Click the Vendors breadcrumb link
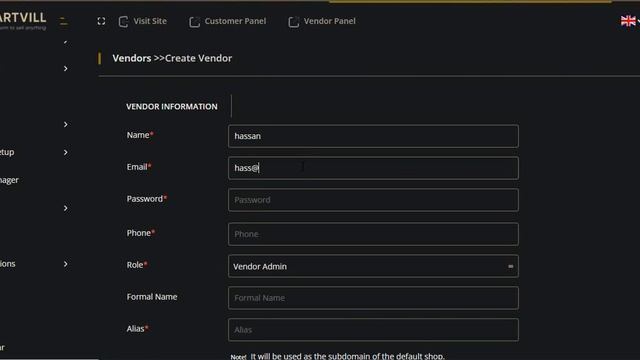 pyautogui.click(x=132, y=58)
